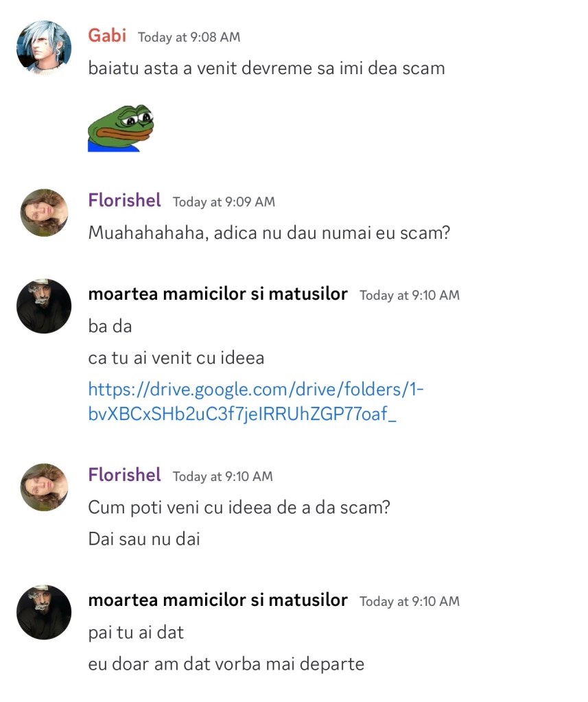Click the 'Cum poti veni cu ideea' message

(239, 508)
